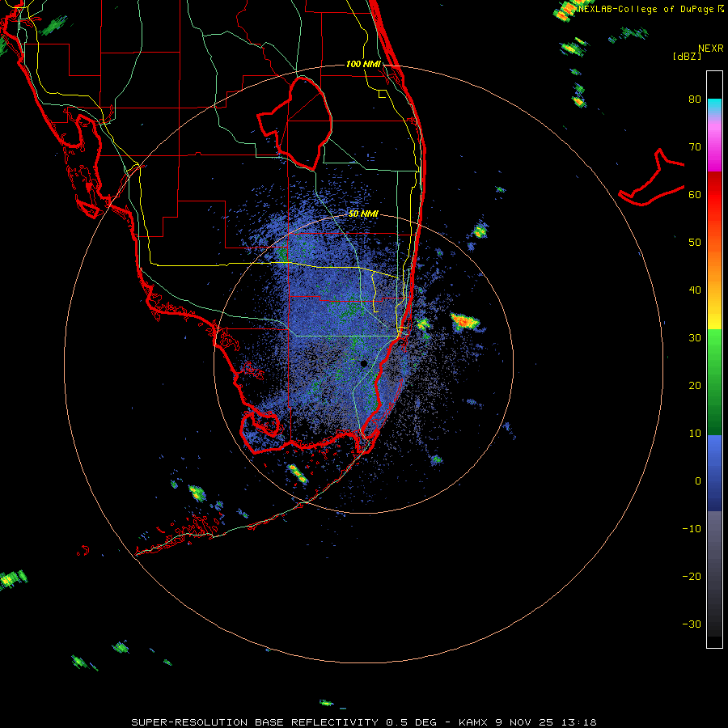
Task: Click the '100 NMI' range ring label
Action: tap(363, 64)
